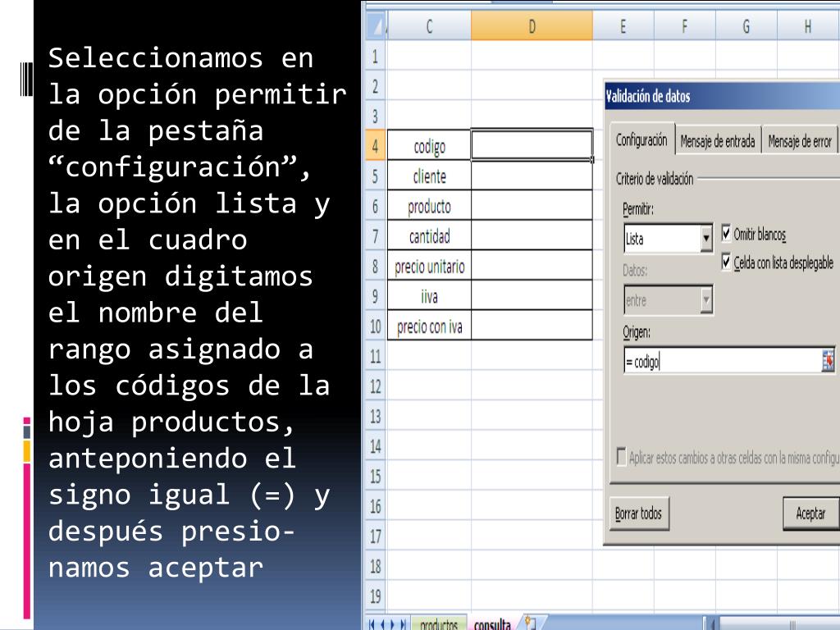The height and width of the screenshot is (630, 840).
Task: Click the Validación de datos title bar
Action: [722, 96]
